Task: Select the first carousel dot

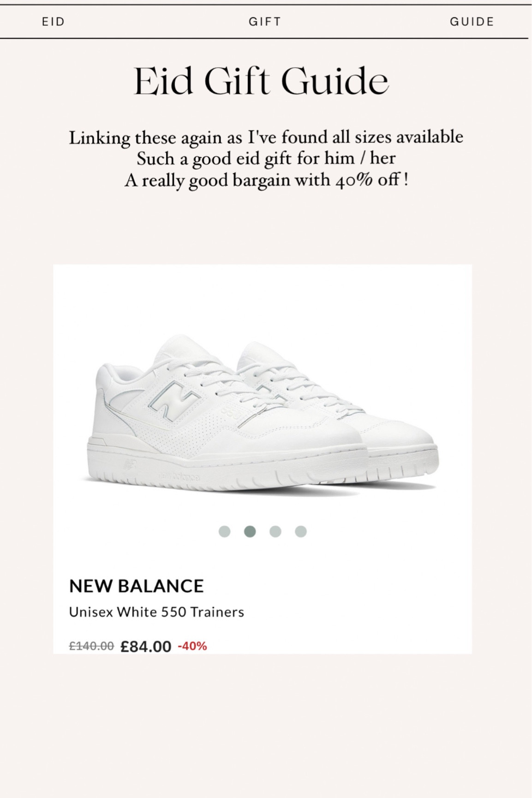Action: [x=225, y=532]
